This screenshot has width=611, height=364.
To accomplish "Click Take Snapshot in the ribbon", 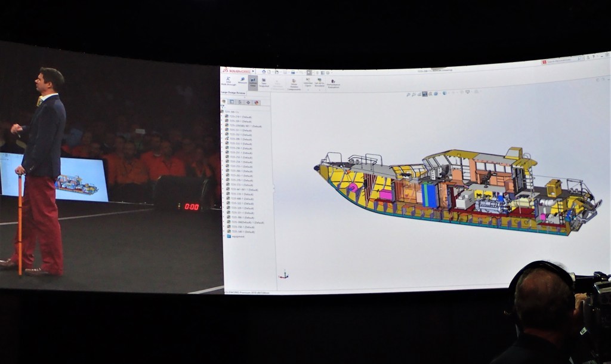I will coord(264,82).
